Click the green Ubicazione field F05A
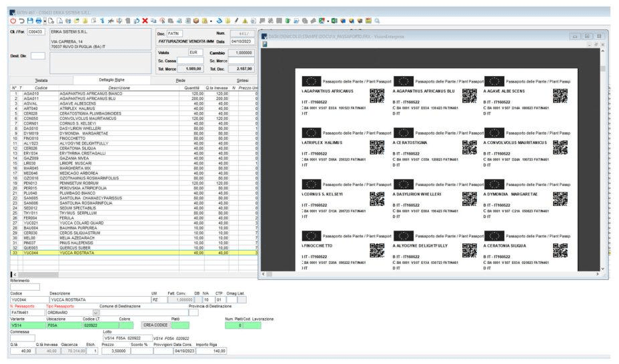Image resolution: width=619 pixels, height=364 pixels. coord(63,325)
